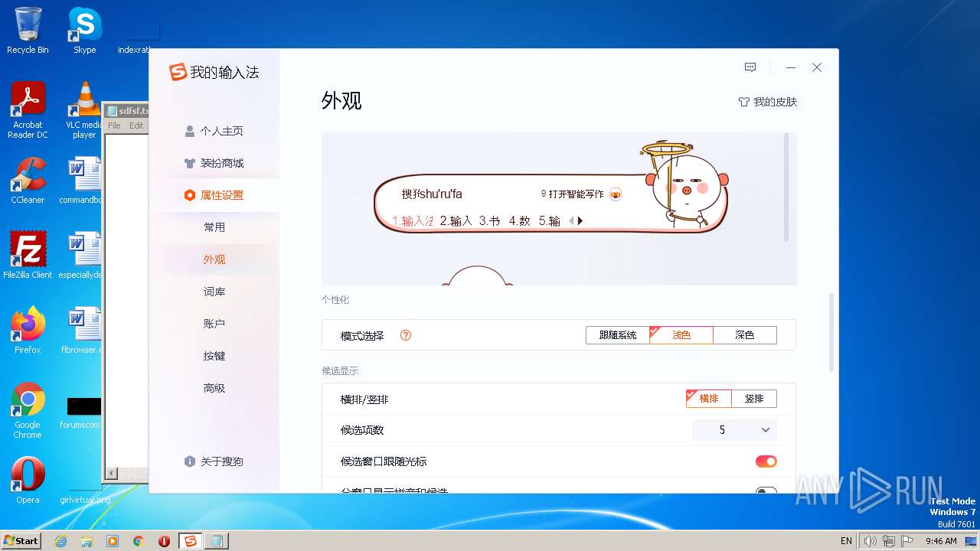
Task: Open media player icon on taskbar
Action: click(x=113, y=541)
